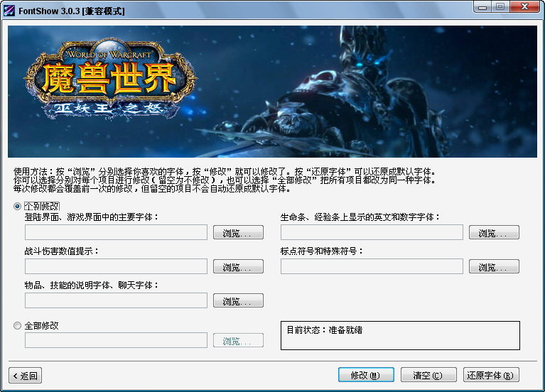The width and height of the screenshot is (545, 392).
Task: Maximize the FontShow window
Action: point(500,7)
